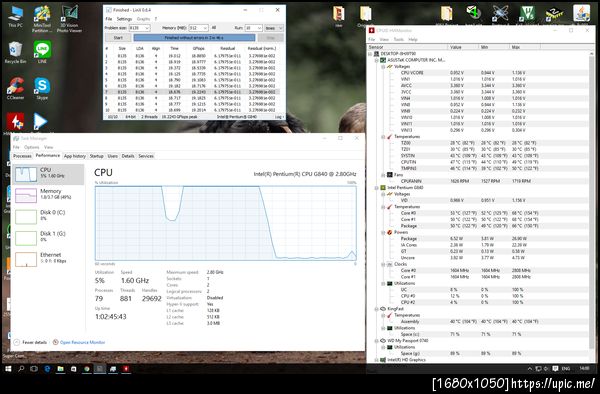Open Resource Monitor link
This screenshot has height=394, width=600.
tap(82, 342)
